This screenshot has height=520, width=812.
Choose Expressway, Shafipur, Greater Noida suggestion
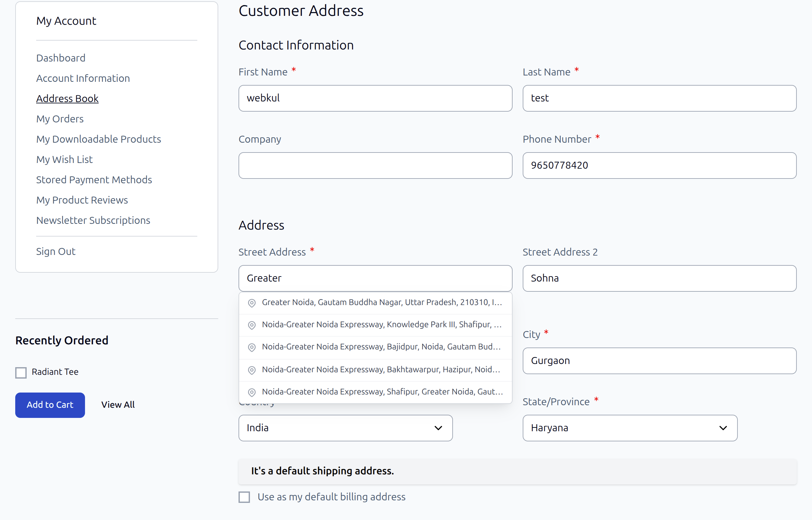pos(375,392)
